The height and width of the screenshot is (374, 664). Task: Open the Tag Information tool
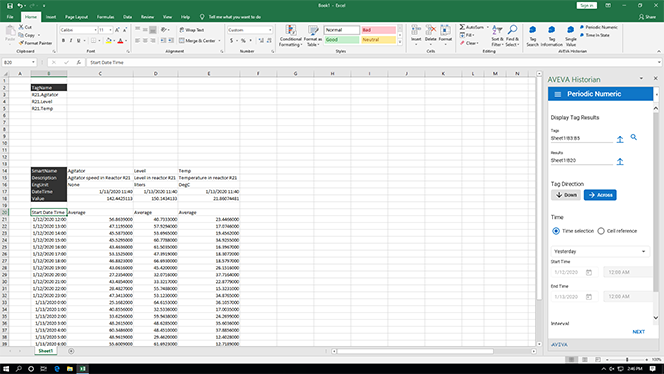point(551,36)
